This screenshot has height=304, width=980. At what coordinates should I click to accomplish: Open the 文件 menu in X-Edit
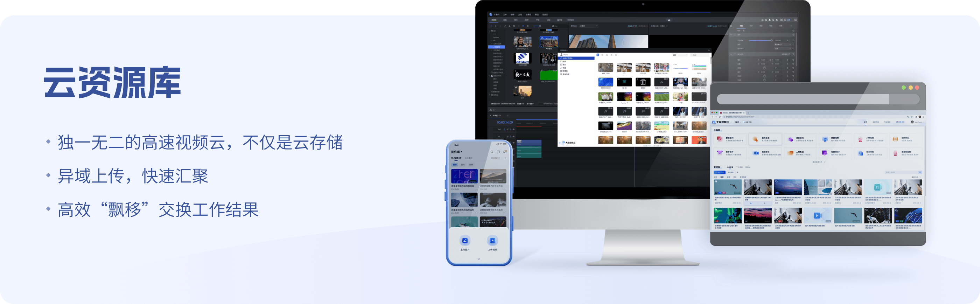[x=505, y=14]
